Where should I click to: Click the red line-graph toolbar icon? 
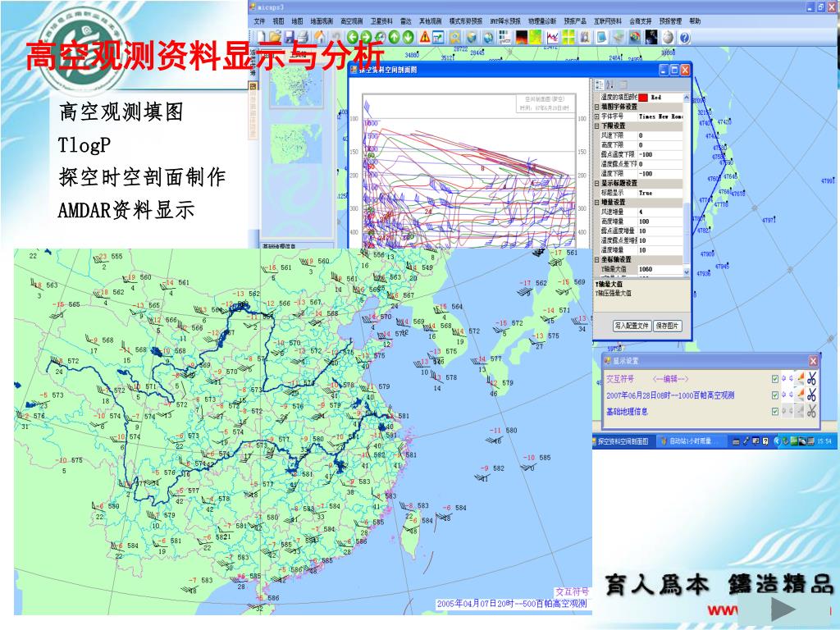(552, 37)
